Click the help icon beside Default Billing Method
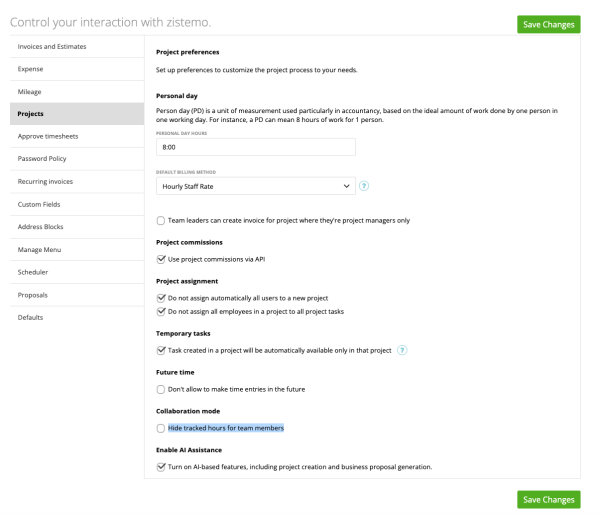This screenshot has height=515, width=600. (x=364, y=186)
